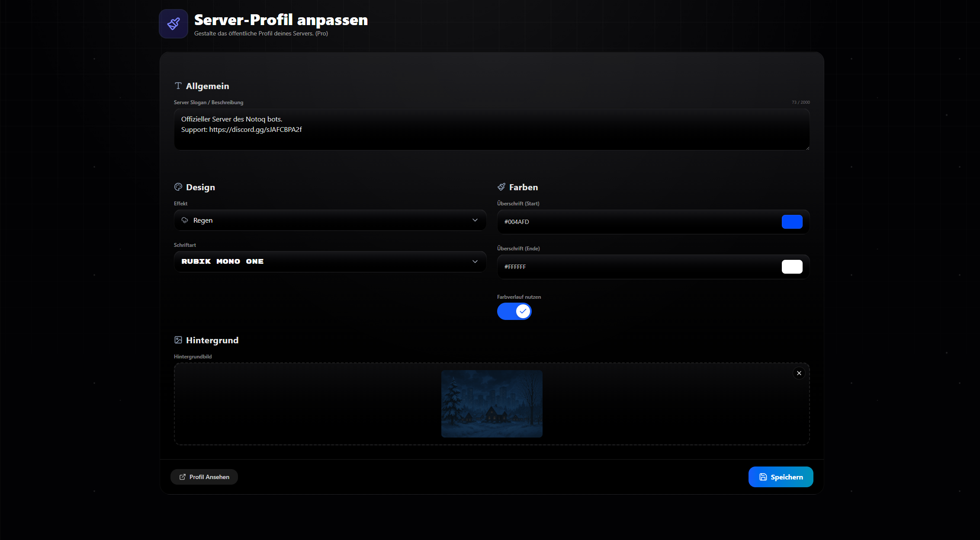980x540 pixels.
Task: Click the image icon beside Hintergrund
Action: coord(178,340)
